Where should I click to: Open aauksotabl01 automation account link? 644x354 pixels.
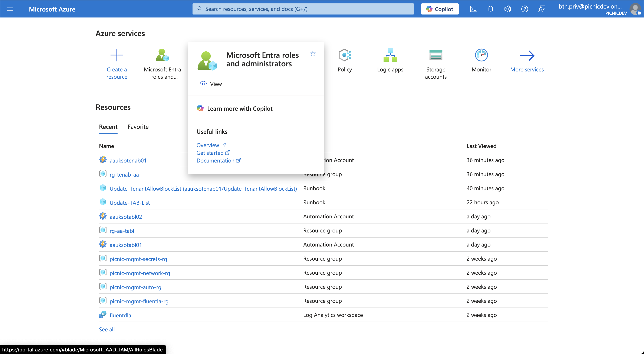pos(126,245)
